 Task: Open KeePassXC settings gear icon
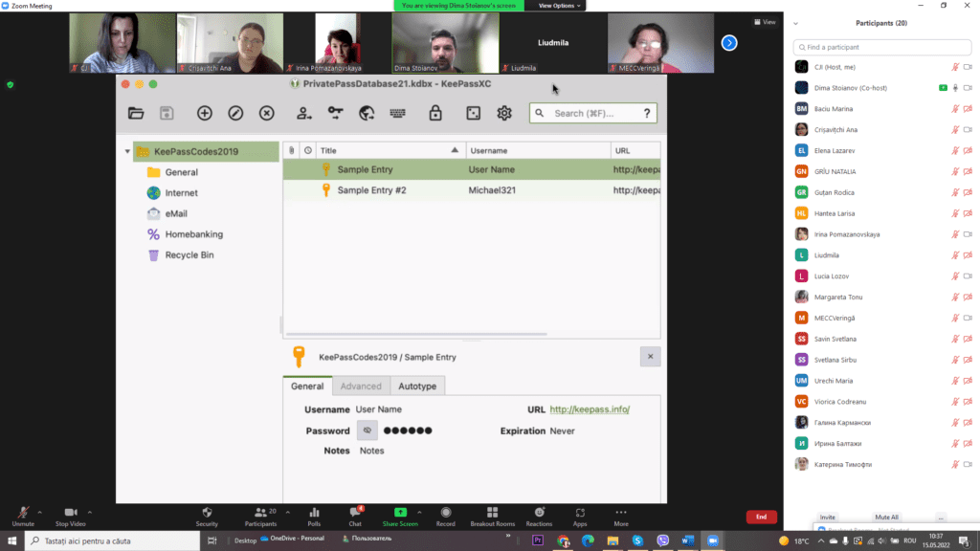click(504, 113)
